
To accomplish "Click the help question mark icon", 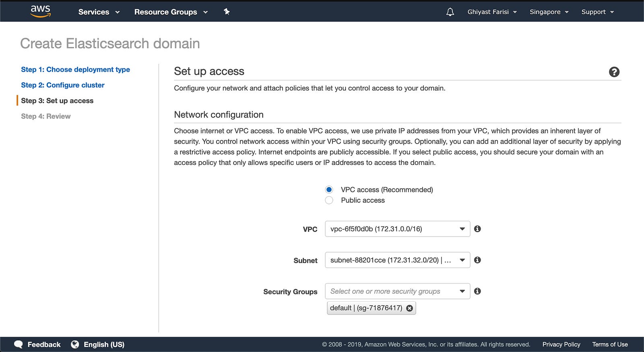I will 614,72.
